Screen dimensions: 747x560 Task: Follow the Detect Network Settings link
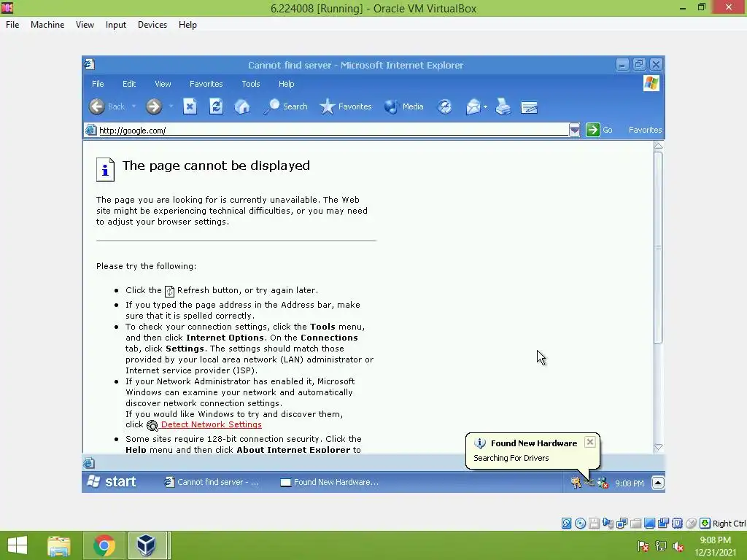point(211,425)
